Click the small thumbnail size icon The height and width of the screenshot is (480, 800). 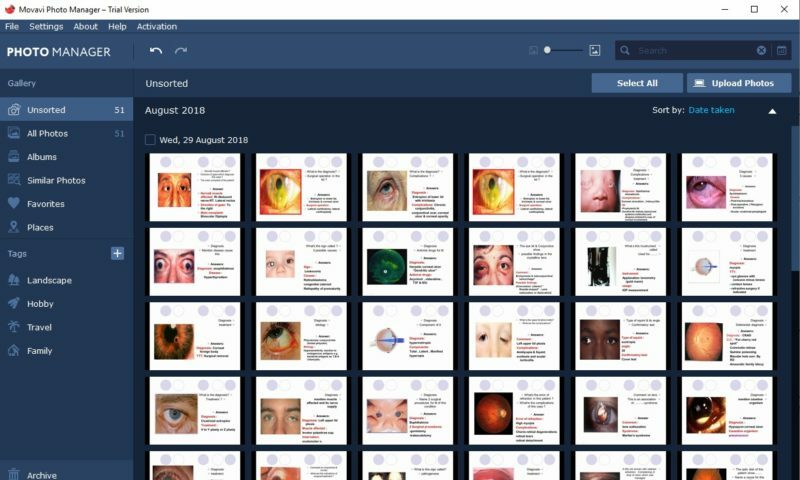pos(533,50)
